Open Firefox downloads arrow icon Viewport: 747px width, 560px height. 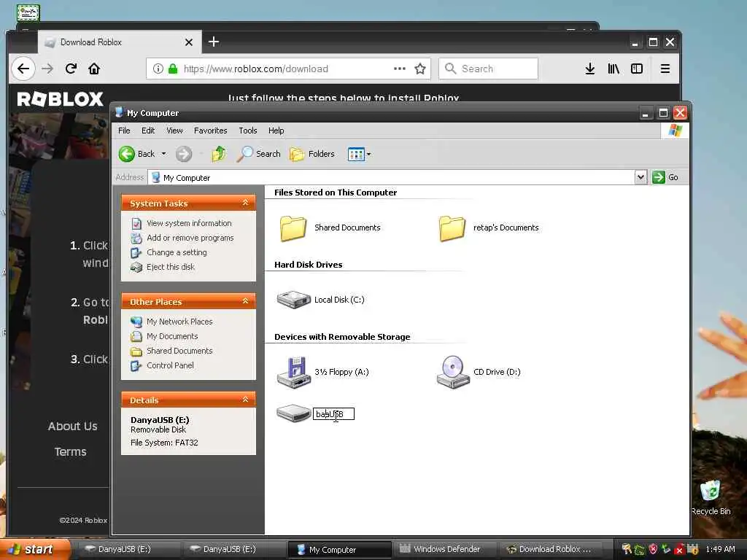(589, 69)
